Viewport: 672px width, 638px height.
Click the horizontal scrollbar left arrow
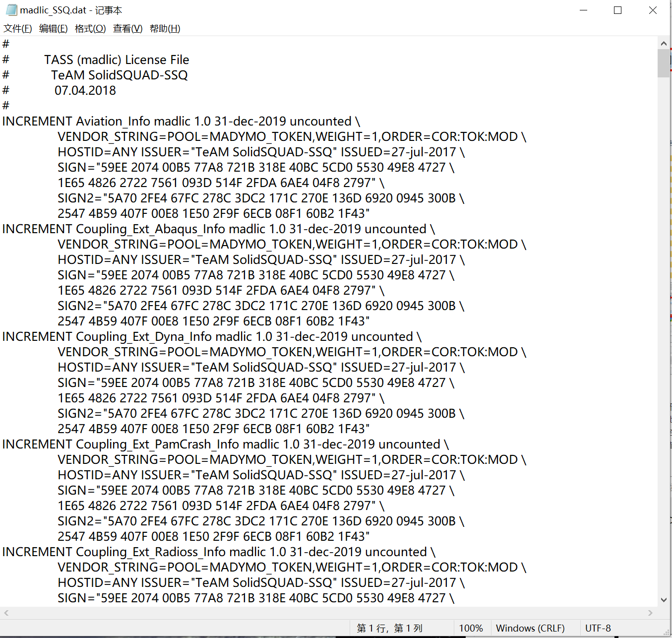pyautogui.click(x=6, y=613)
